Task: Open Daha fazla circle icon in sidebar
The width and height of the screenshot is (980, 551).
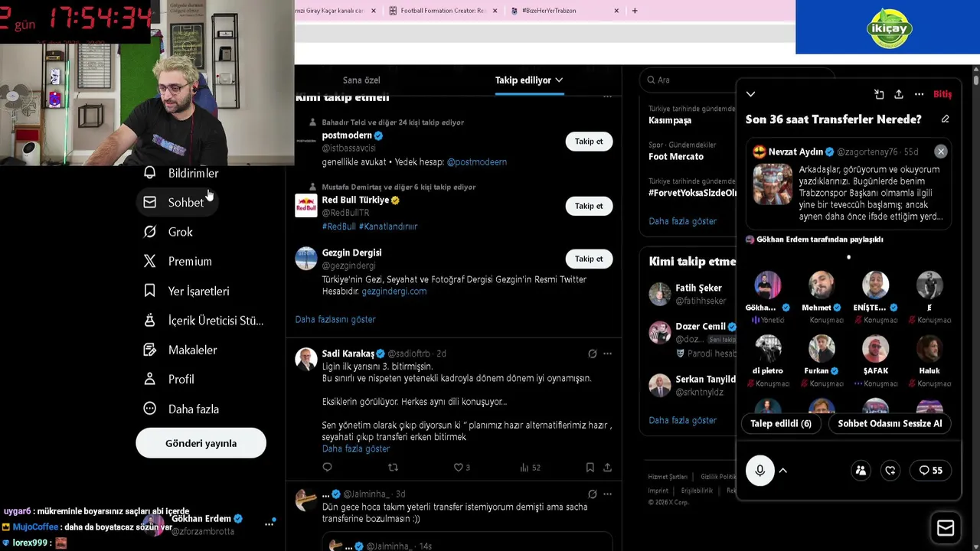Action: point(150,409)
